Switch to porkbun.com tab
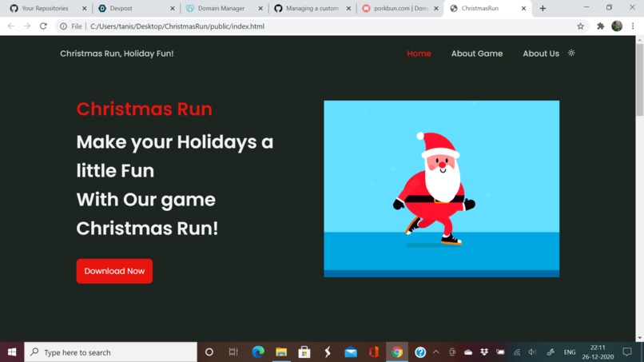Viewport: 644px width, 362px height. 400,8
